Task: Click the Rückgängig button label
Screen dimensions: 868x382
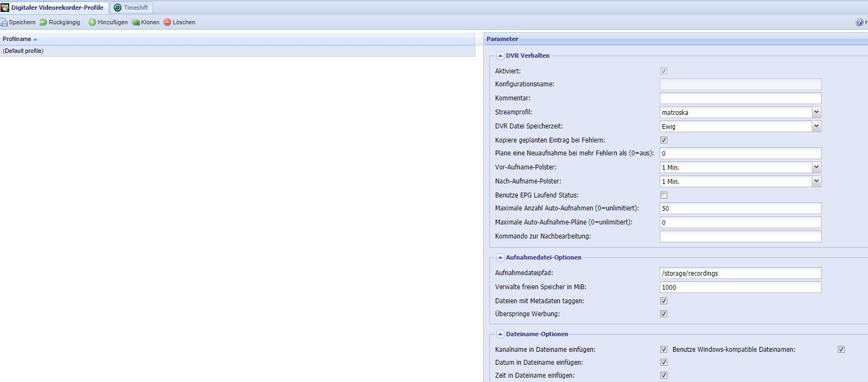Action: [64, 22]
